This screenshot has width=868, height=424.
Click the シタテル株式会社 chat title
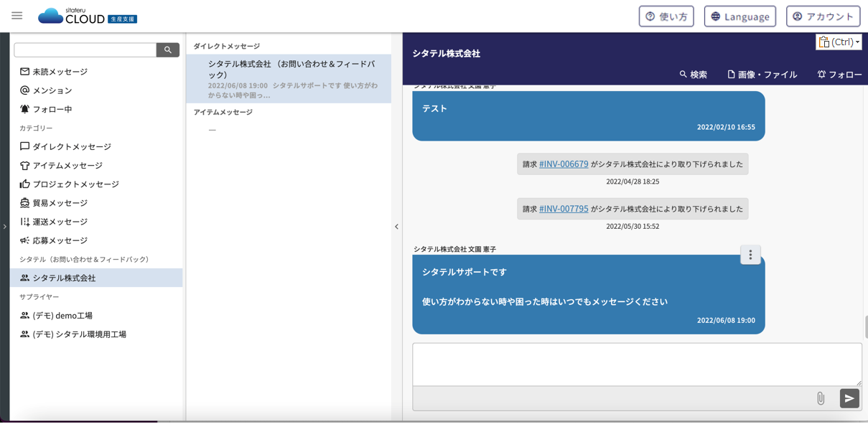point(447,53)
